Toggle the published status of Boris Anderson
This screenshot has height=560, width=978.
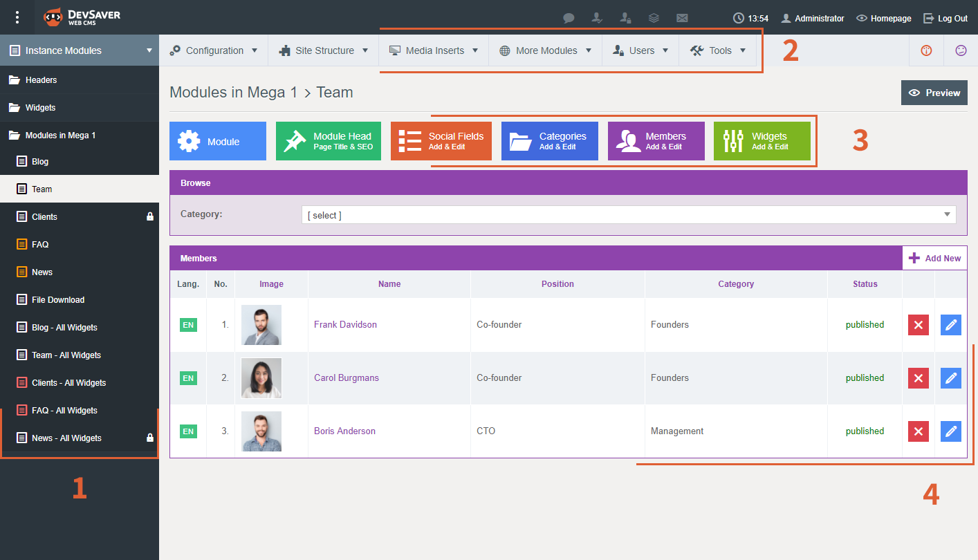tap(865, 431)
